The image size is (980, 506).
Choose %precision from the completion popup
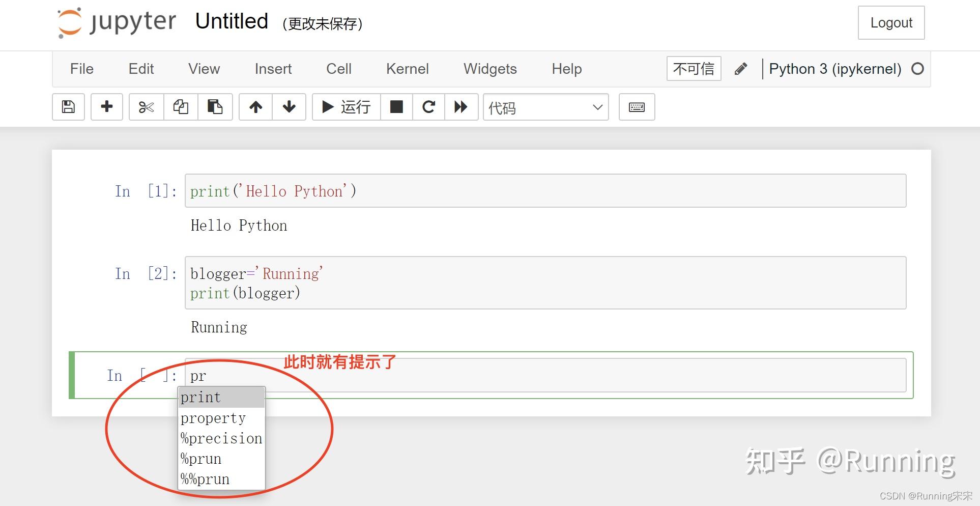tap(221, 438)
